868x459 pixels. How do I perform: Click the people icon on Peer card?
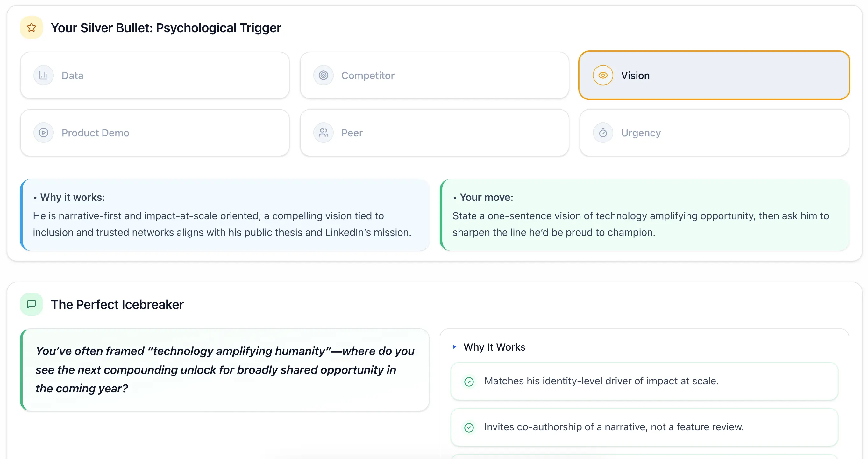[x=323, y=133]
